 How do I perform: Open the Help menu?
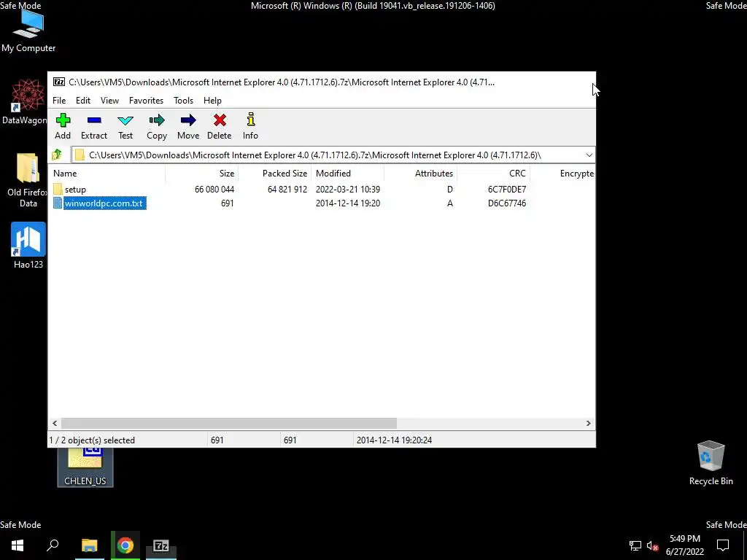pyautogui.click(x=212, y=101)
